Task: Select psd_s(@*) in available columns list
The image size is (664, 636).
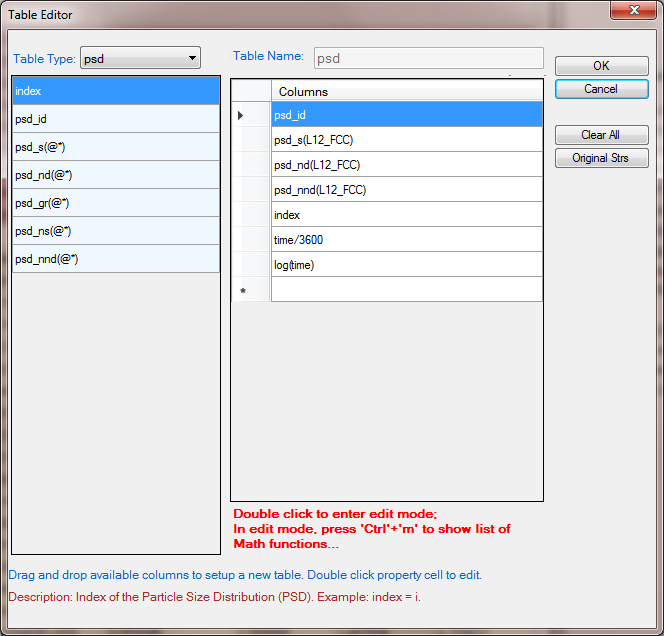Action: (x=116, y=147)
